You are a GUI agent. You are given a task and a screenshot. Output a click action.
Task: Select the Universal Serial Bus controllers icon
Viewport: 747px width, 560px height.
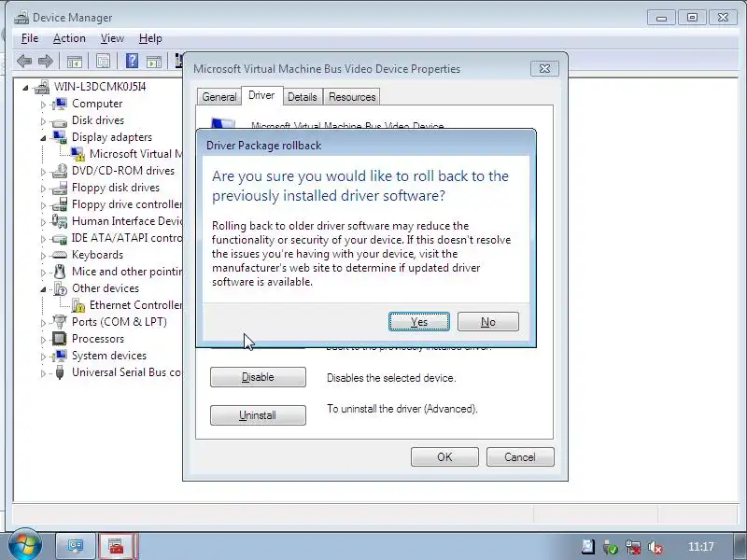coord(60,372)
